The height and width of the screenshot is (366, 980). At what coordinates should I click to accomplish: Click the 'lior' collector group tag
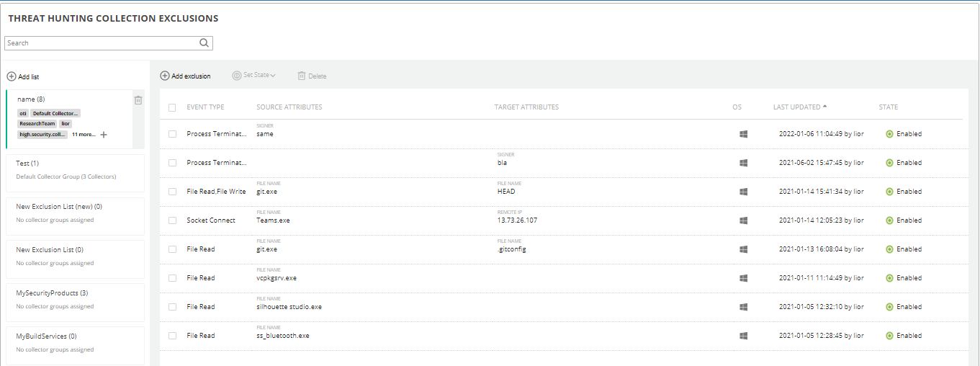coord(66,124)
